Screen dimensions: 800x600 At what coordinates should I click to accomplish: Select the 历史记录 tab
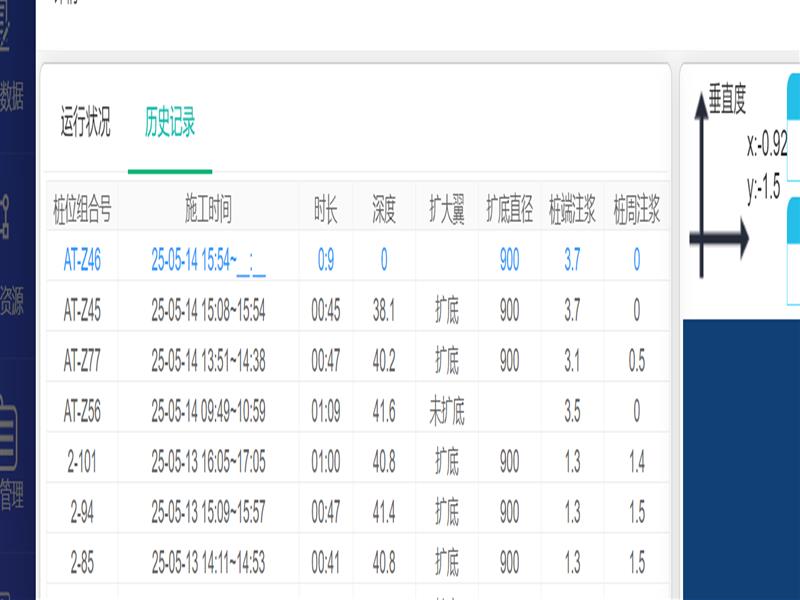169,123
